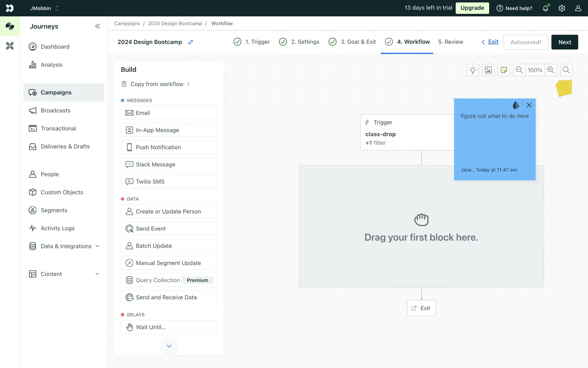
Task: Go to 5. Review step
Action: (x=450, y=42)
